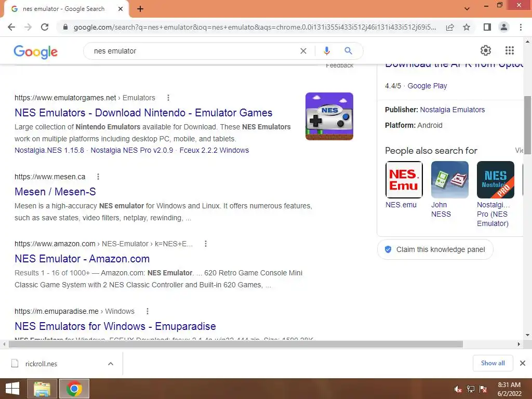Open the Google apps grid
This screenshot has width=532, height=399.
tap(510, 50)
